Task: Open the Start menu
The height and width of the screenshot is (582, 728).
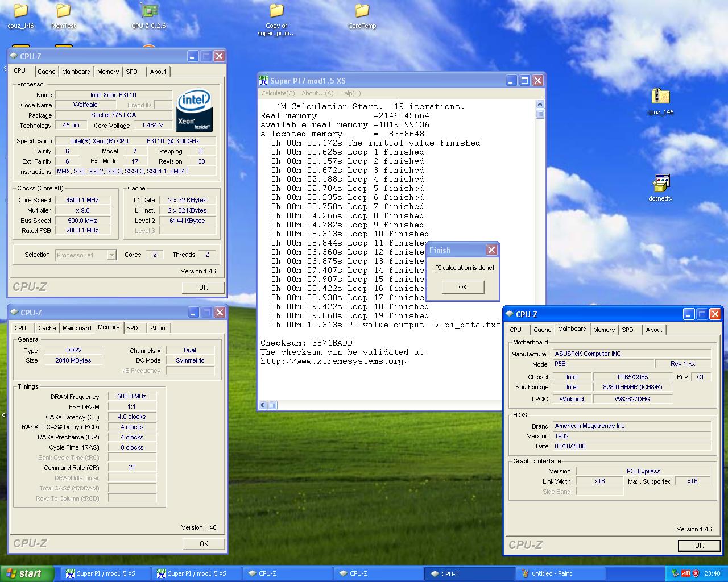Action: click(x=27, y=573)
